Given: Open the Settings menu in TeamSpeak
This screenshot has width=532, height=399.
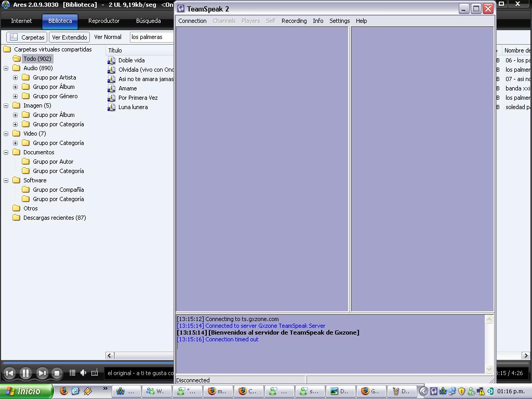Looking at the screenshot, I should coord(340,21).
